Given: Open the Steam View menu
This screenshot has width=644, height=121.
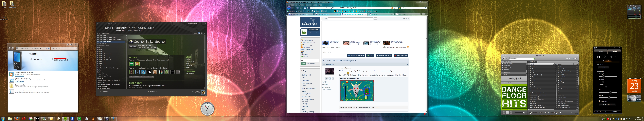Looking at the screenshot, I should click(x=105, y=24).
